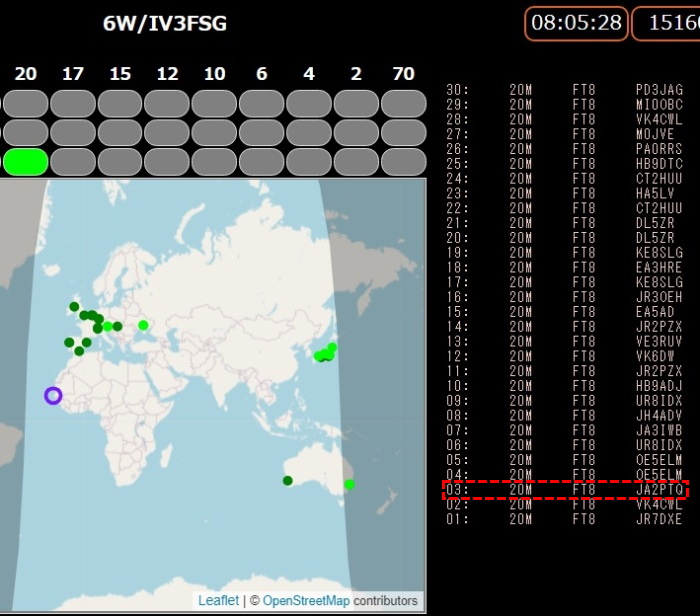Select the band 20 column header
700x616 pixels.
click(25, 74)
